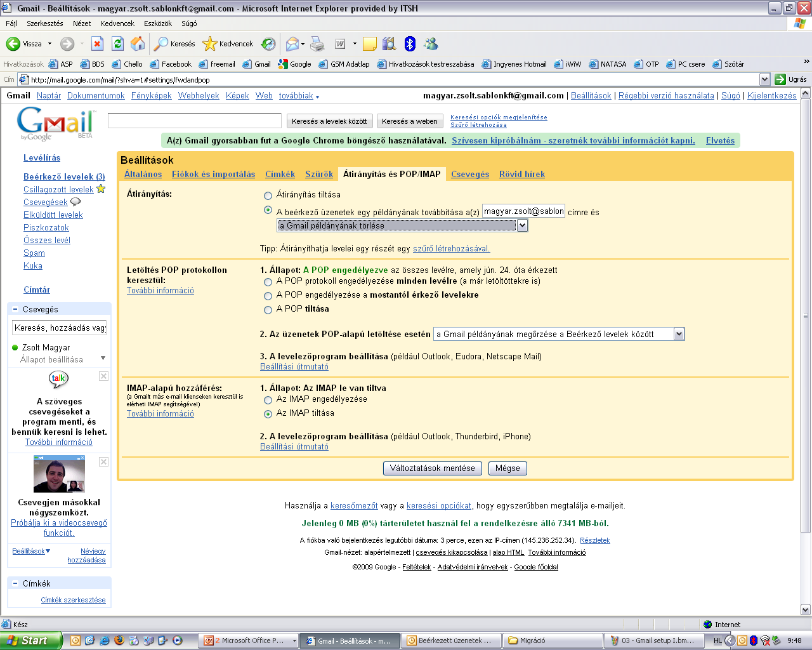Close the video chat promo box
The image size is (812, 650).
click(x=103, y=461)
